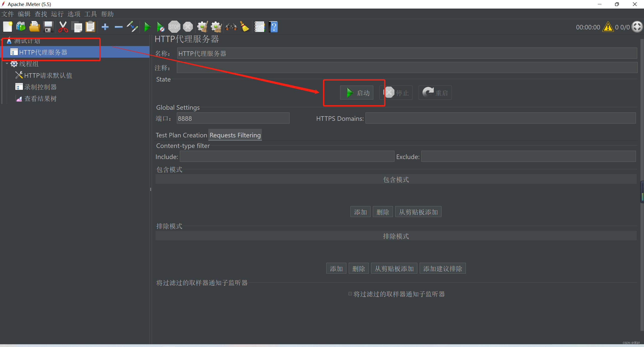Click the toolbar Collapse All minus icon
This screenshot has width=644, height=347.
point(118,27)
